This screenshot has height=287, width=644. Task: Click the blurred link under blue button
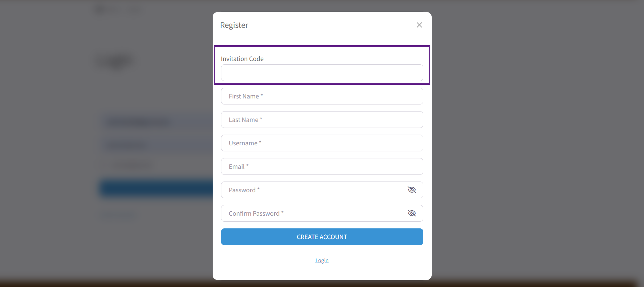[x=119, y=214]
